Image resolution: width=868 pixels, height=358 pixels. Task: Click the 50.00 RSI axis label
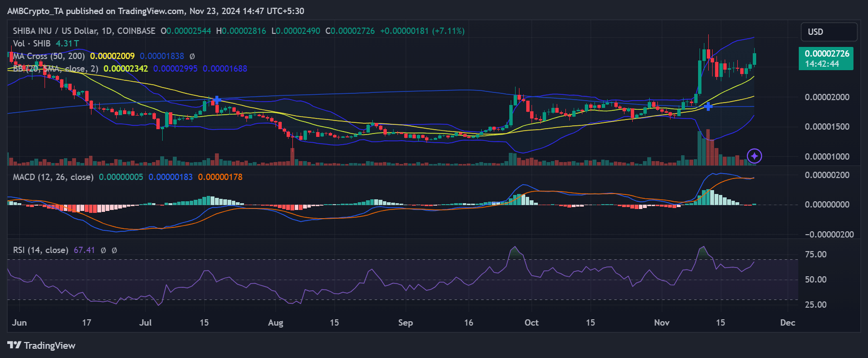tap(816, 280)
